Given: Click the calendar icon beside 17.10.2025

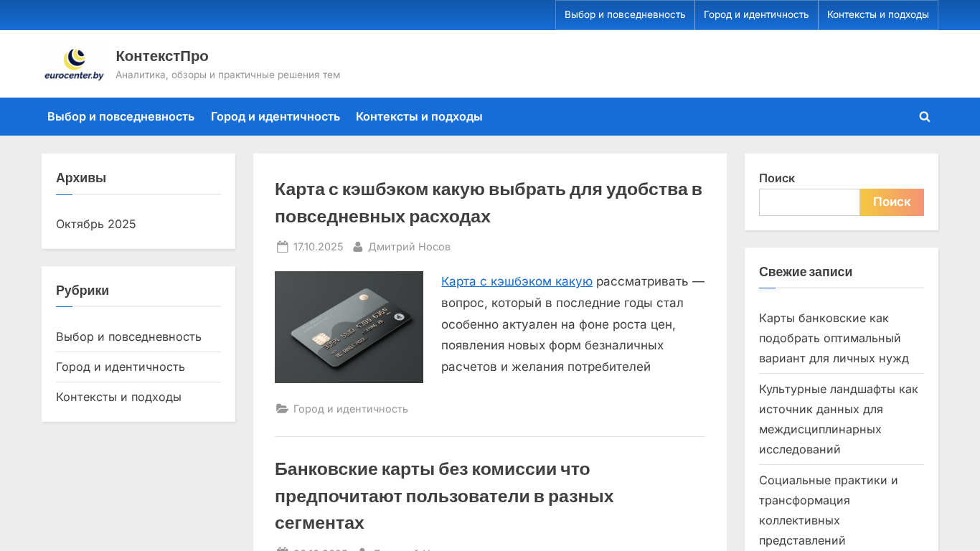Looking at the screenshot, I should [282, 247].
